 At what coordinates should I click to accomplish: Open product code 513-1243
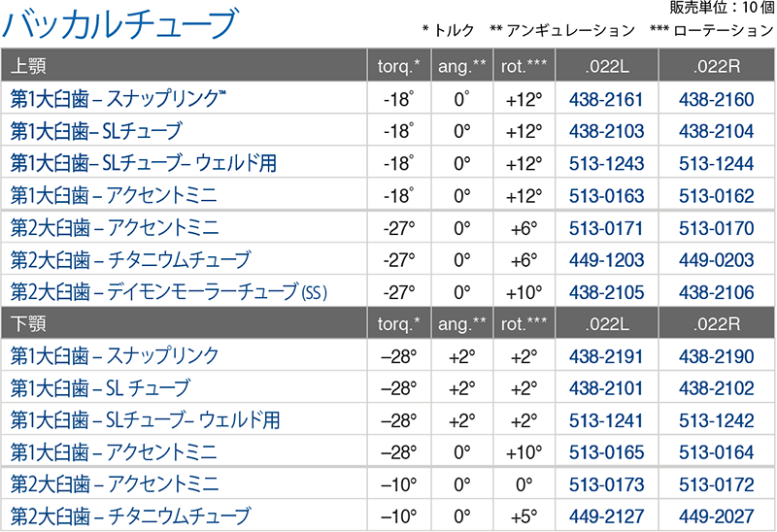click(x=606, y=163)
